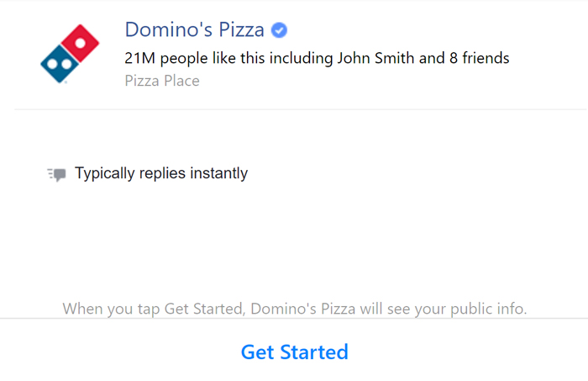Select John Smith's name in likes line
Viewport: 588px width, 381px height.
point(375,58)
